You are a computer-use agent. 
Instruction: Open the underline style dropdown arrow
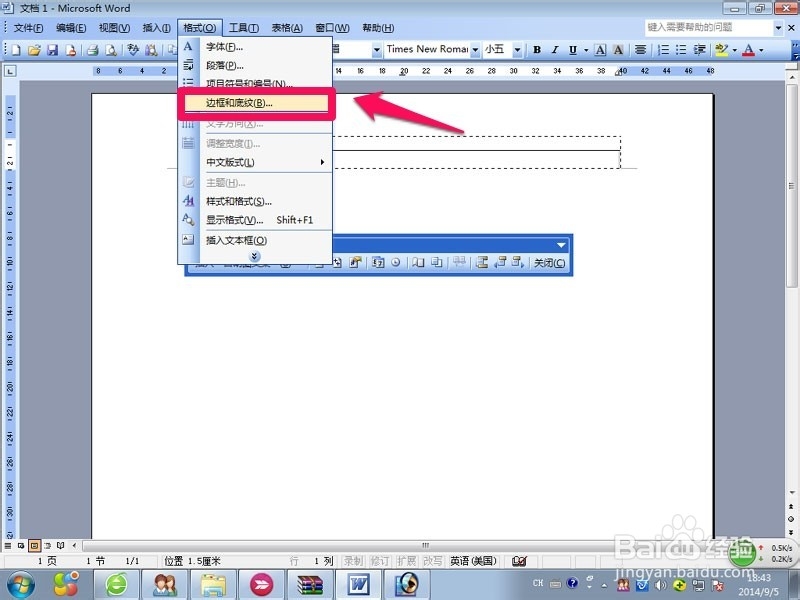[586, 49]
